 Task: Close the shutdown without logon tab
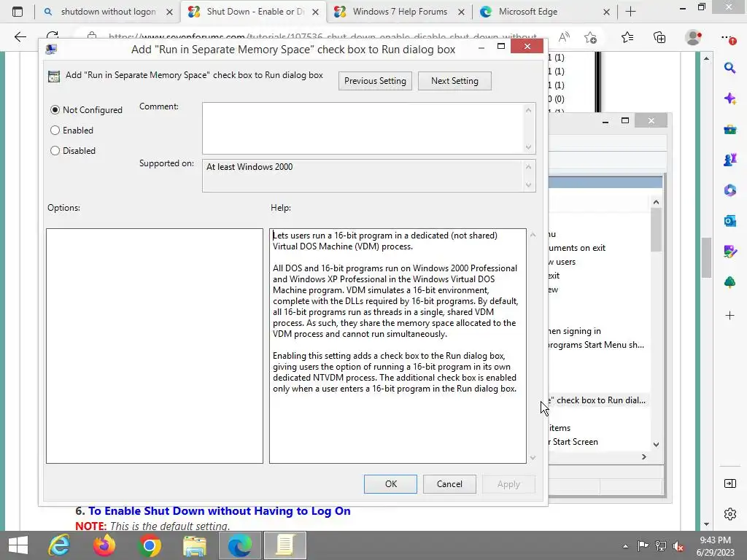[x=169, y=12]
